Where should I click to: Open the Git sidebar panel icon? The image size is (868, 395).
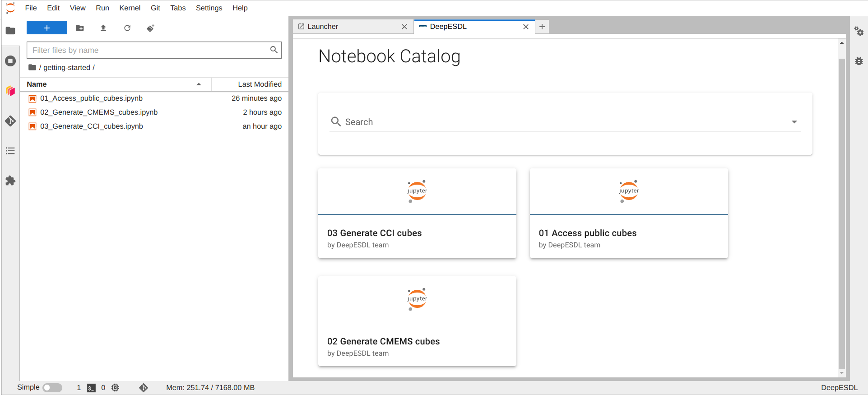(10, 121)
